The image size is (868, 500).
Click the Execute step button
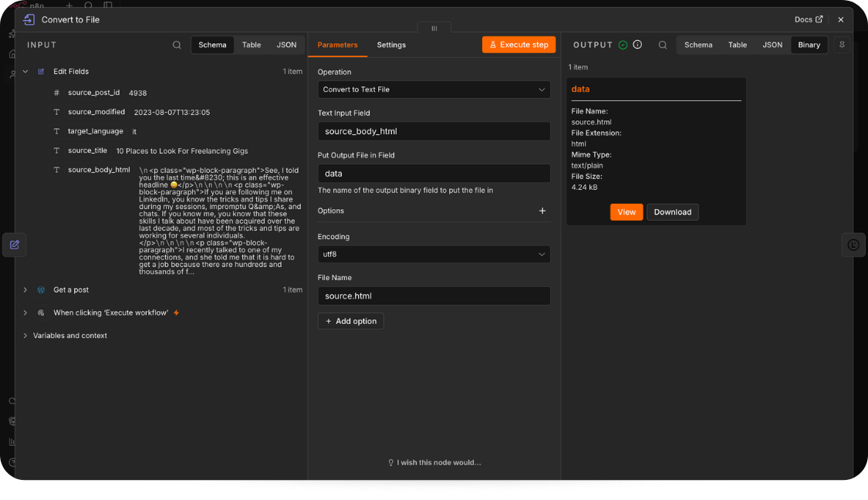click(x=518, y=45)
